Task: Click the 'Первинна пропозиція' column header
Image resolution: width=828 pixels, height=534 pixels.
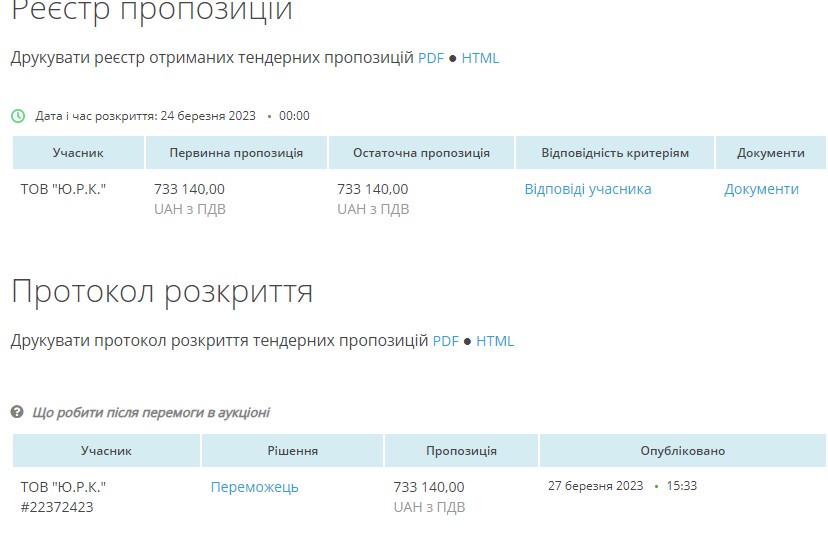Action: [x=236, y=153]
